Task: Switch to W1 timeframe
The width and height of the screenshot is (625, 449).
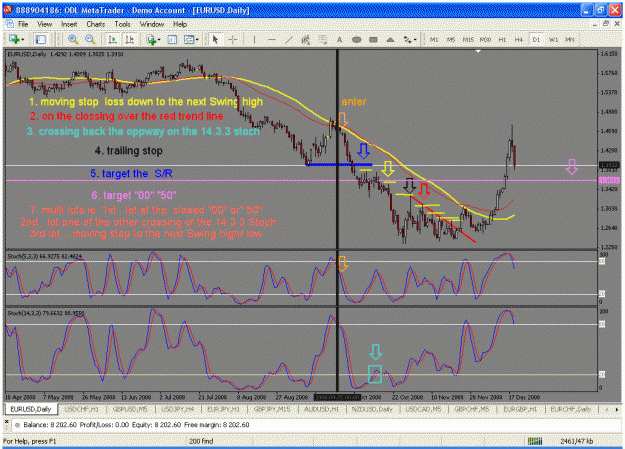Action: tap(553, 39)
